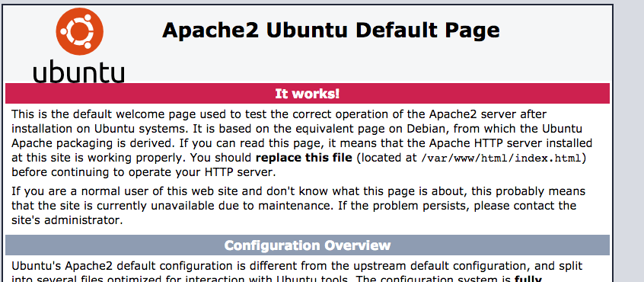Click "before continuing to operate your HTTP server."

click(x=144, y=172)
